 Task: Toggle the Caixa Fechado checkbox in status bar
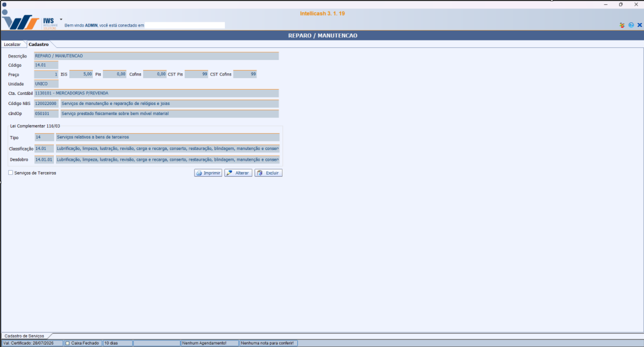pyautogui.click(x=68, y=343)
